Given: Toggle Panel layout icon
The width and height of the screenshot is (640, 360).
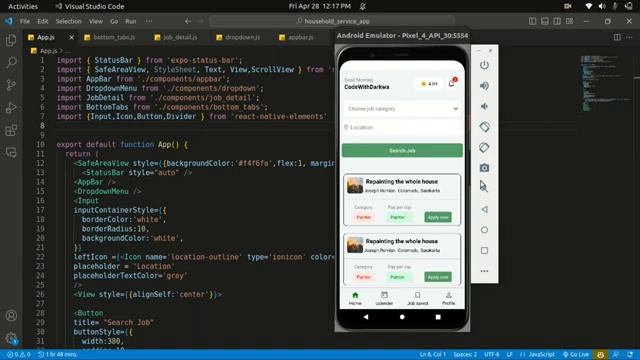Looking at the screenshot, I should [x=545, y=21].
